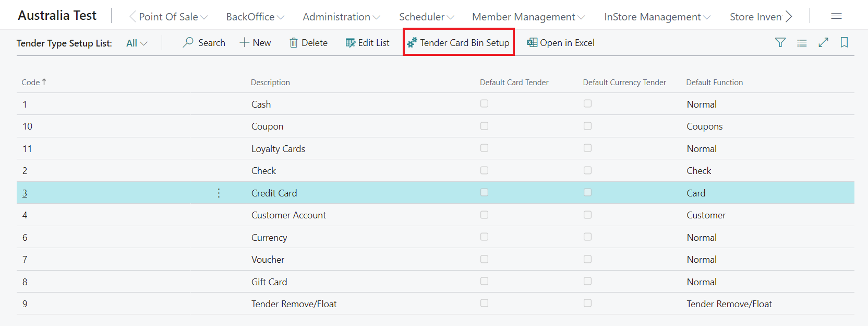
Task: Click the Search magnifier icon
Action: 188,42
